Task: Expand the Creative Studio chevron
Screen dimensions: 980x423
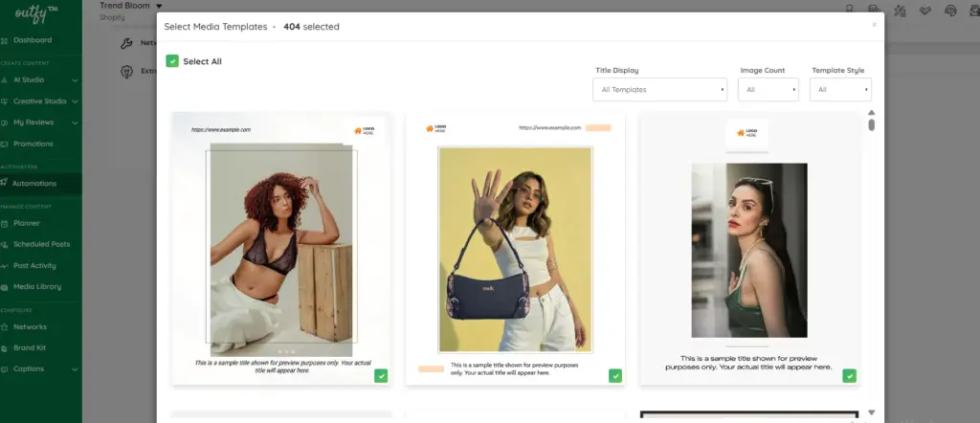Action: [75, 101]
